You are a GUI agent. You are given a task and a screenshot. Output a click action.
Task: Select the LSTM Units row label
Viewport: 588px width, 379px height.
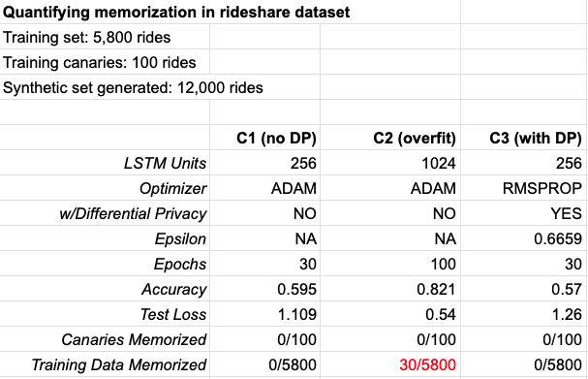coord(105,163)
